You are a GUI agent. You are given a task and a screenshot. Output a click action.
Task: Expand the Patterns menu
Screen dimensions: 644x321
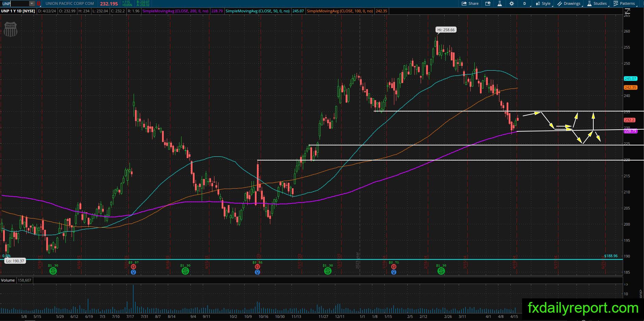tap(624, 3)
